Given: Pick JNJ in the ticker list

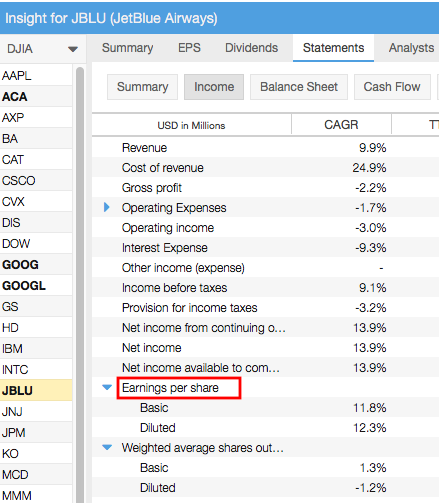Looking at the screenshot, I should [36, 412].
